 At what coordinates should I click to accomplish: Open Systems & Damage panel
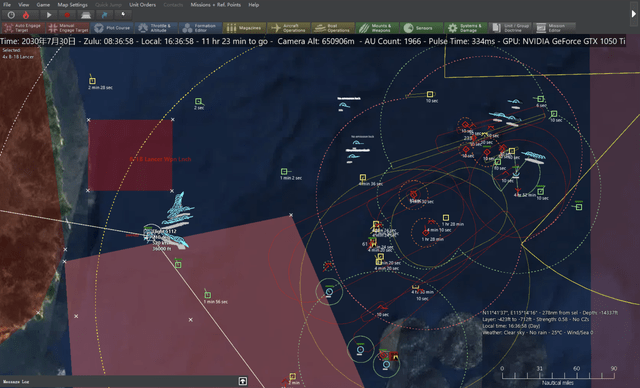point(465,28)
